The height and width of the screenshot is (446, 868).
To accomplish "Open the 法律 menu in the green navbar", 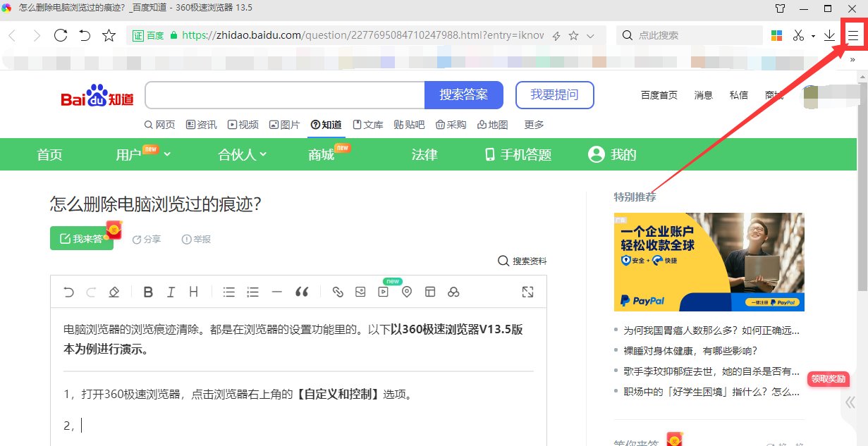I will [424, 154].
